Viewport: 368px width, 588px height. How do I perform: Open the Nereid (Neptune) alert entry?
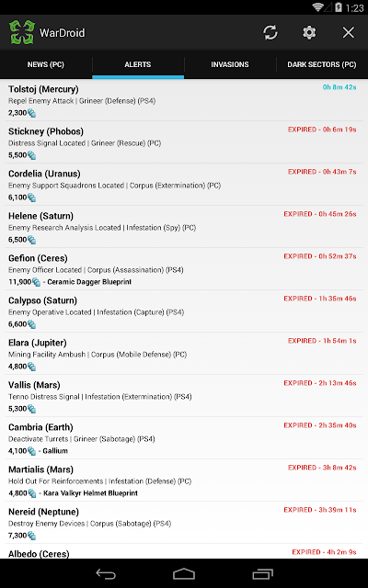[x=184, y=523]
